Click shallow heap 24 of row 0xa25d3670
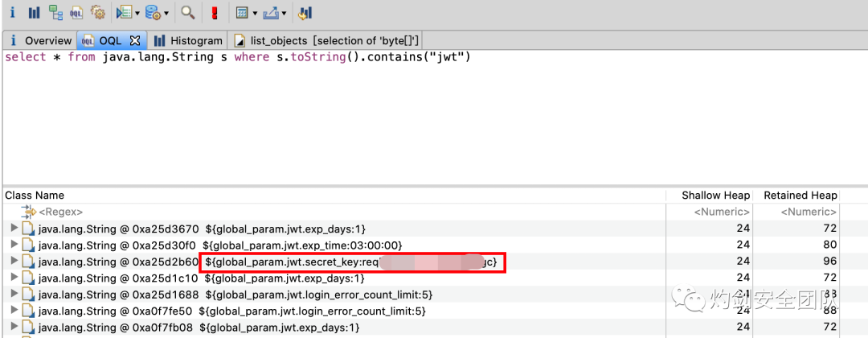This screenshot has height=338, width=868. [743, 229]
